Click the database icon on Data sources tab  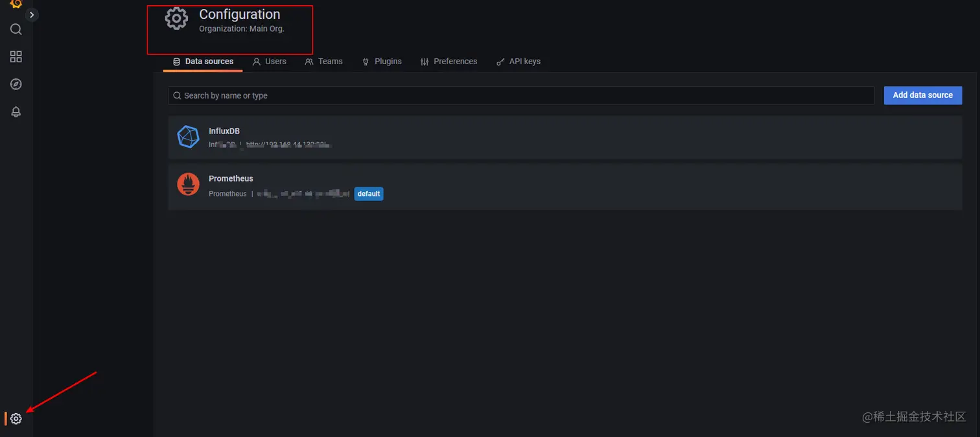pos(176,62)
